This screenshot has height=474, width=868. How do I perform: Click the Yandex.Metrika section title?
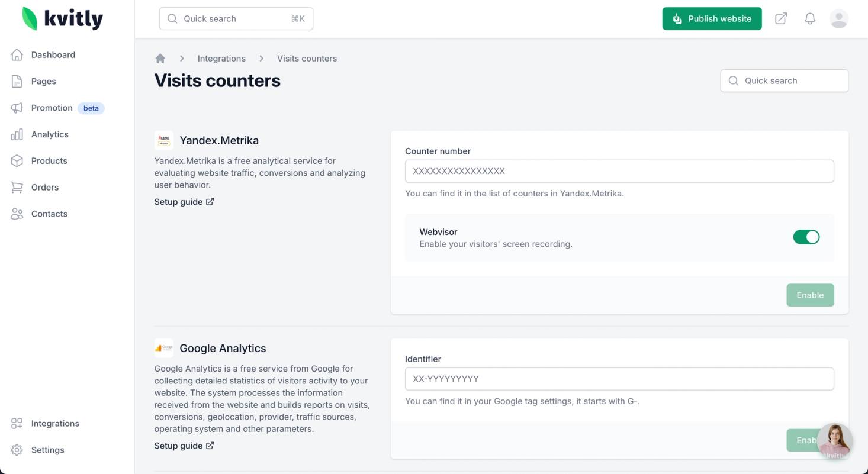click(219, 141)
